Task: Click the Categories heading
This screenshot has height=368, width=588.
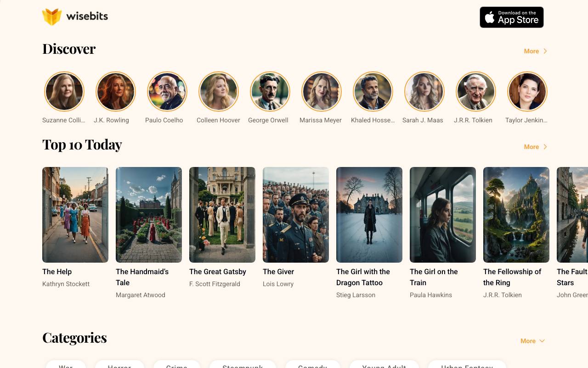Action: pos(74,338)
